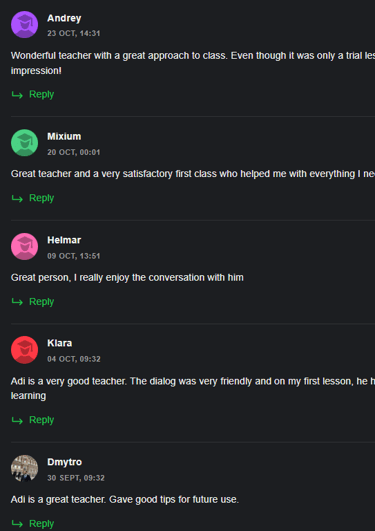Click the 23 OCT, 14:31 timestamp
375x531 pixels.
coord(74,33)
